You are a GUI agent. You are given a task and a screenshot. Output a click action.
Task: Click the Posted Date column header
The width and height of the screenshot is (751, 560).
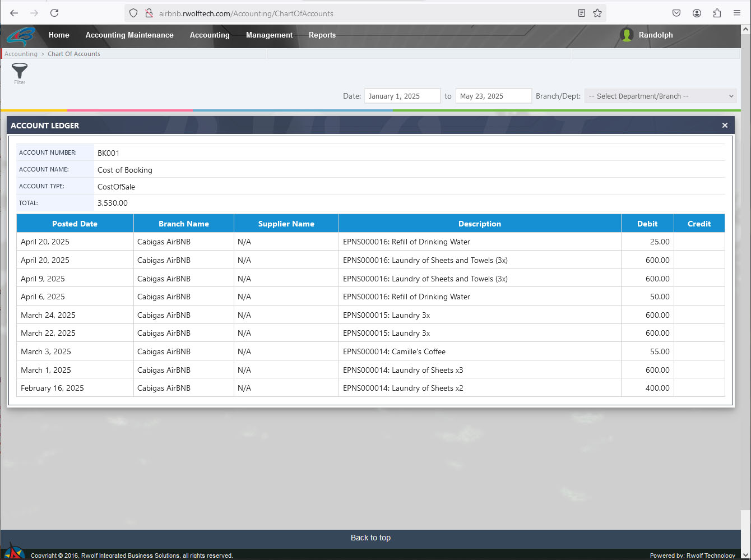coord(75,224)
